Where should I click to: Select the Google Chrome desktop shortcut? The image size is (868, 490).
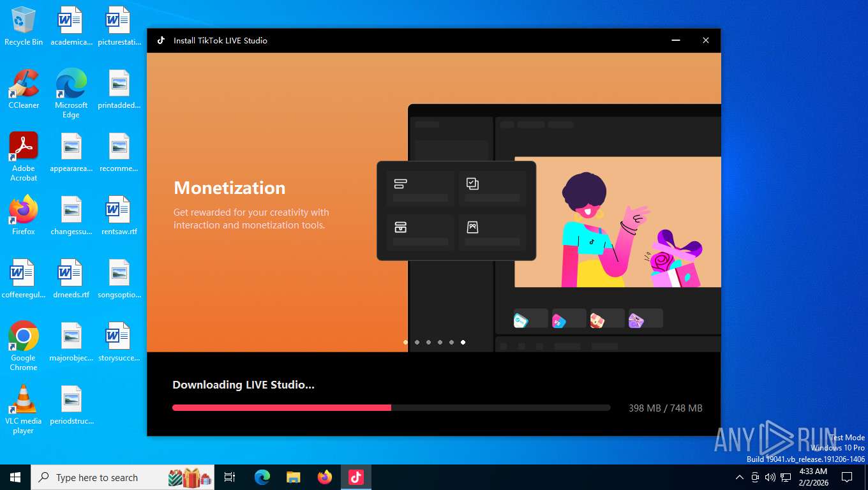tap(24, 346)
